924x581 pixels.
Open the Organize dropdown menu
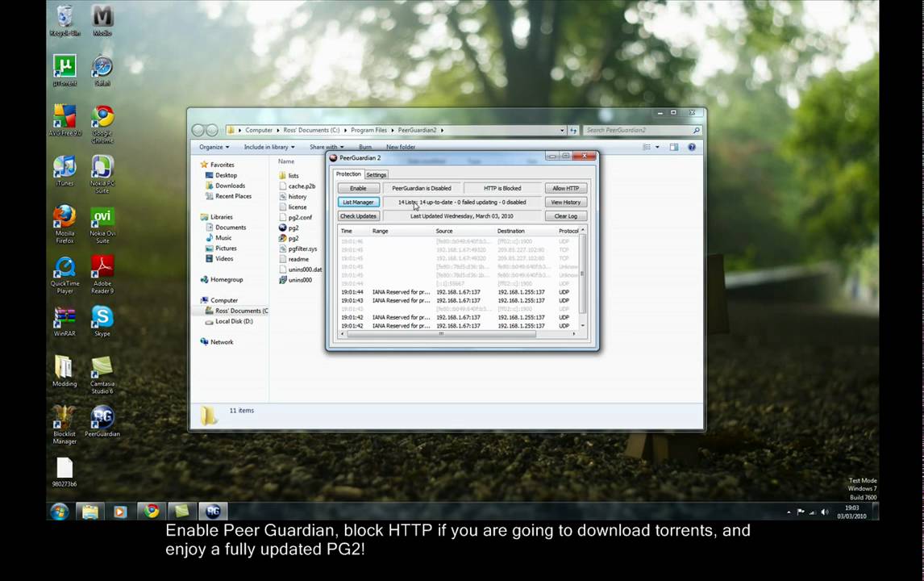point(214,147)
